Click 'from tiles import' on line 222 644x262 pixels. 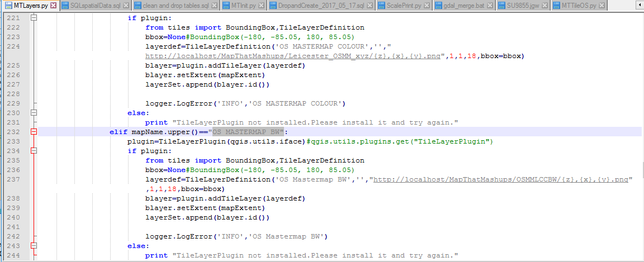pyautogui.click(x=183, y=27)
